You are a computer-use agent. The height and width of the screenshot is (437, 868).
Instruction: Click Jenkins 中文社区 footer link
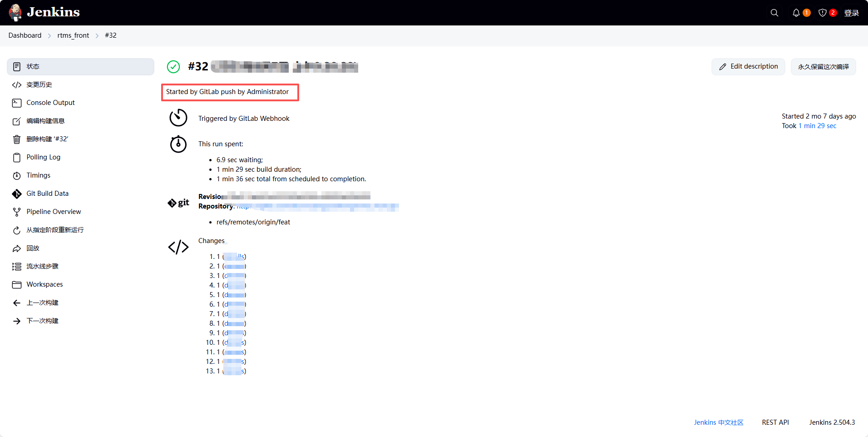[x=719, y=422]
